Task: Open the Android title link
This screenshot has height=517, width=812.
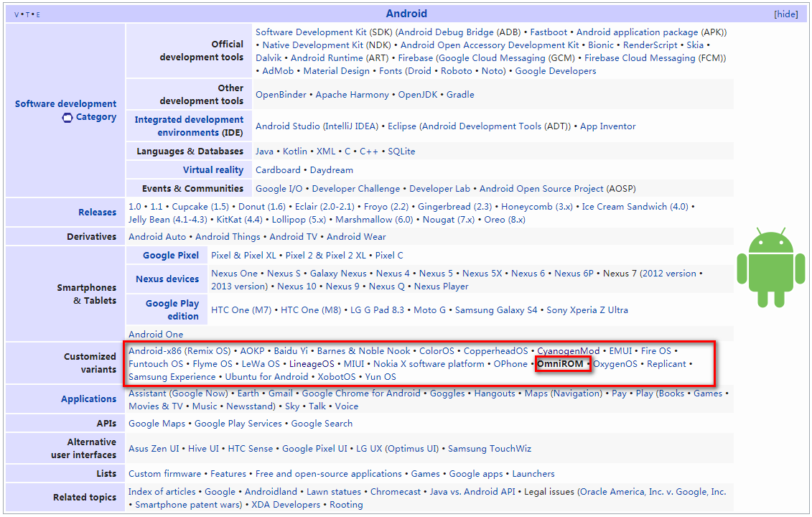Action: tap(406, 14)
